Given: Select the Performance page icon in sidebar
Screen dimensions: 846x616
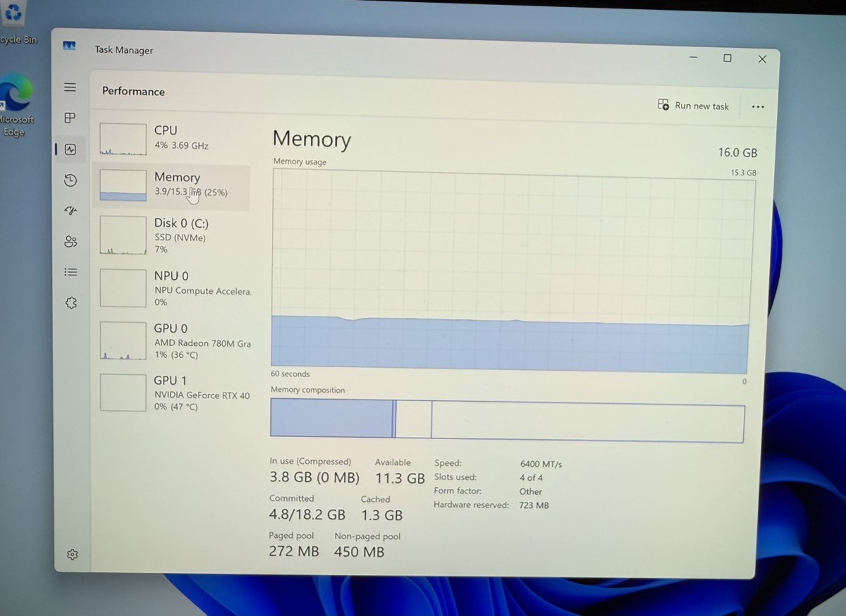Looking at the screenshot, I should (70, 149).
